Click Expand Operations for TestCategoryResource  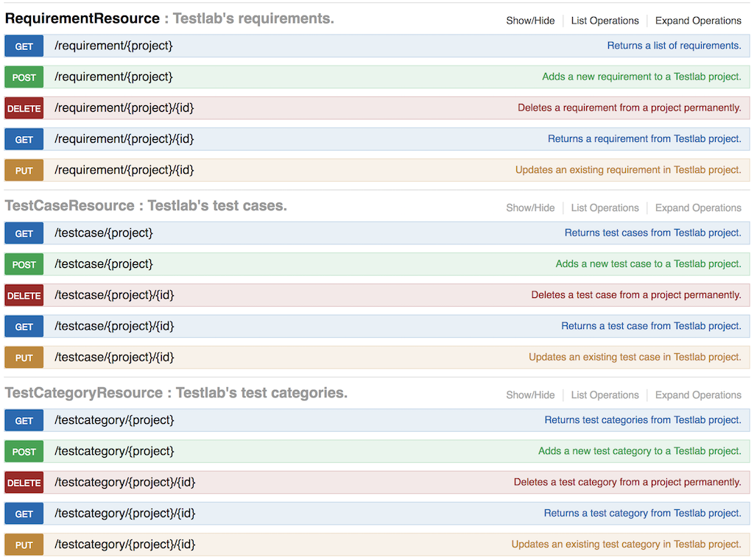(698, 395)
